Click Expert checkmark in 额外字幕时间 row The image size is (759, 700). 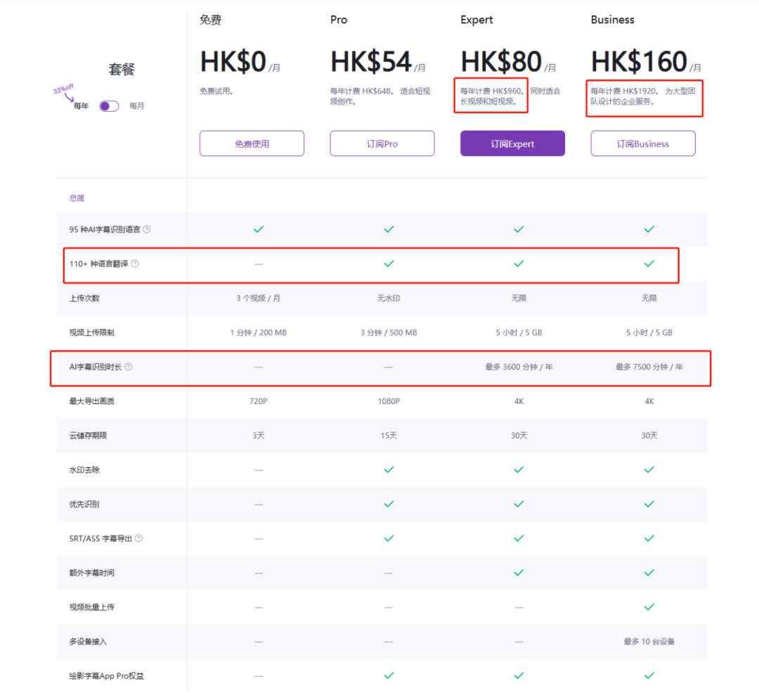tap(519, 573)
